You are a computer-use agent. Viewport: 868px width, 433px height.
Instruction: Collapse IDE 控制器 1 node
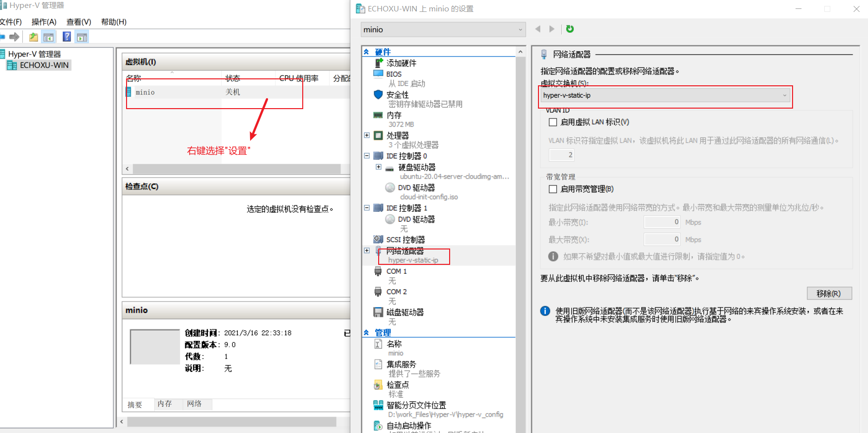pyautogui.click(x=367, y=208)
